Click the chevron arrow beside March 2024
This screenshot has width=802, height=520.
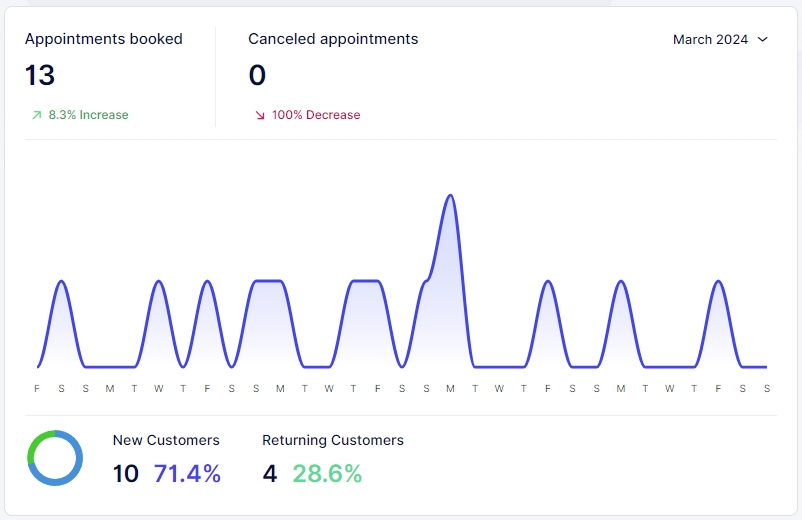[x=763, y=40]
